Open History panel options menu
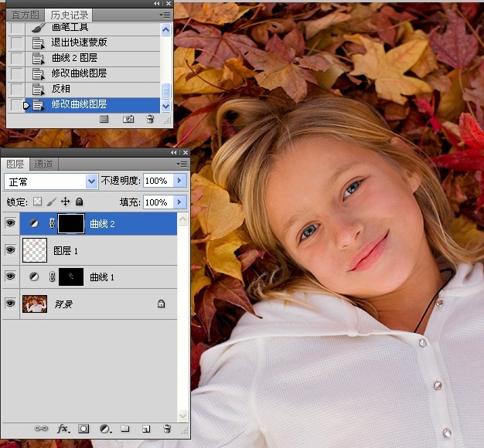 pos(165,15)
